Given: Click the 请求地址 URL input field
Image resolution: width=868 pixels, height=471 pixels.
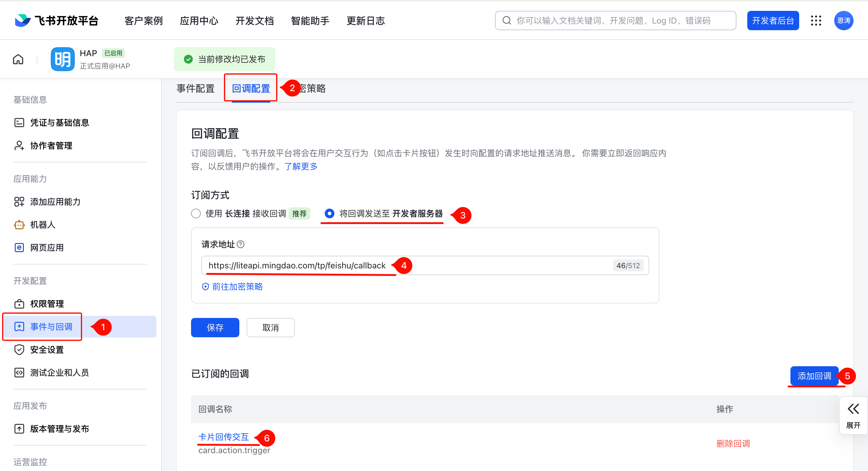Looking at the screenshot, I should (x=425, y=265).
